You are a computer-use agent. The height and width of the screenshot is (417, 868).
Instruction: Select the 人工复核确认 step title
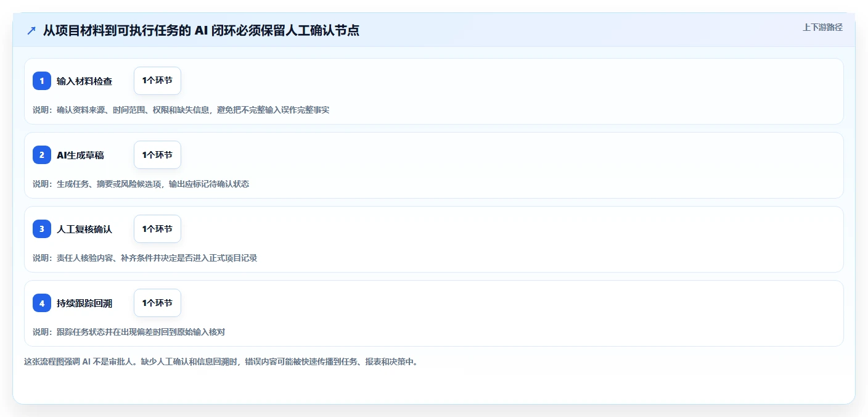click(84, 229)
